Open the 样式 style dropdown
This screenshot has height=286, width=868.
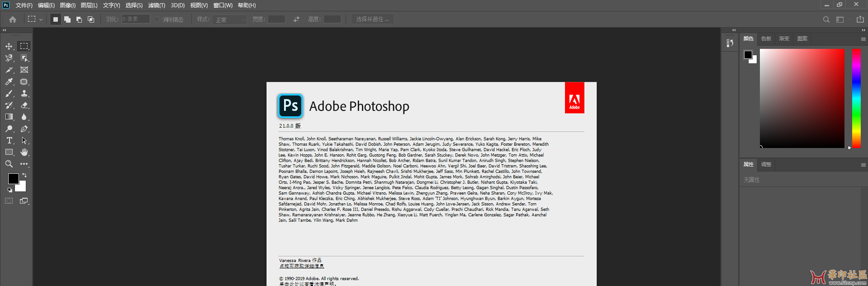click(x=230, y=19)
